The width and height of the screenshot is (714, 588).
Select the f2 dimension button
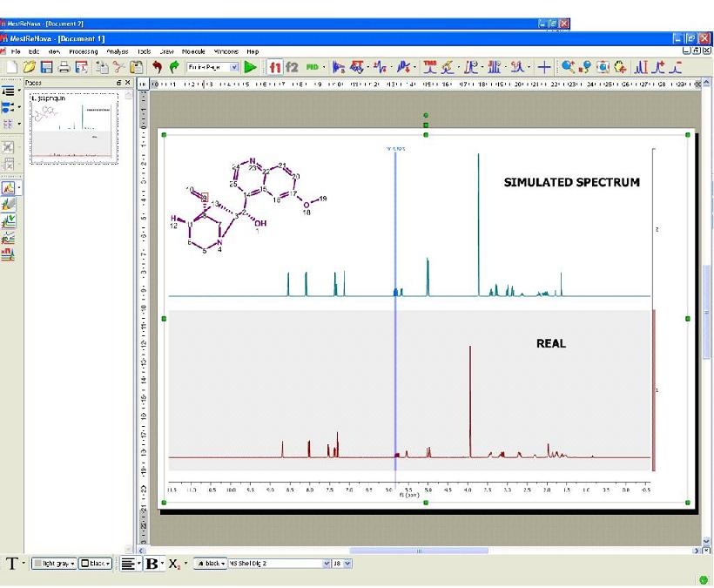pos(292,66)
